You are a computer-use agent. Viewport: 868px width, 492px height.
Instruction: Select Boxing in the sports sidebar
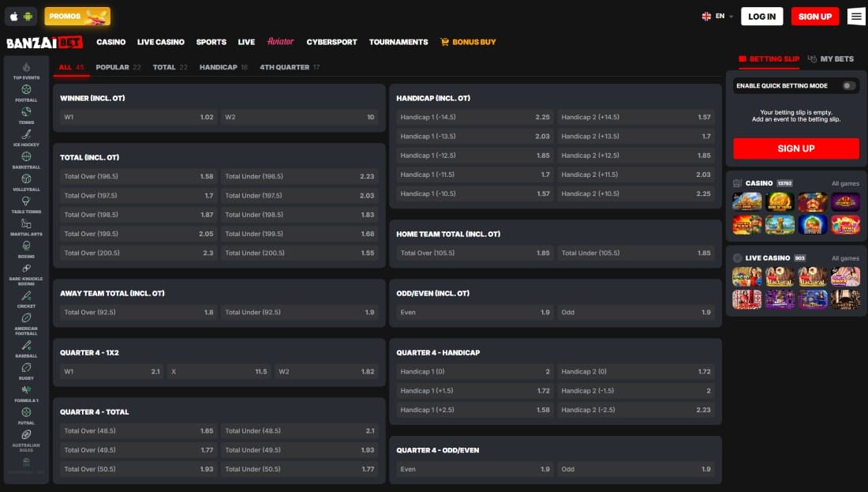[x=26, y=250]
